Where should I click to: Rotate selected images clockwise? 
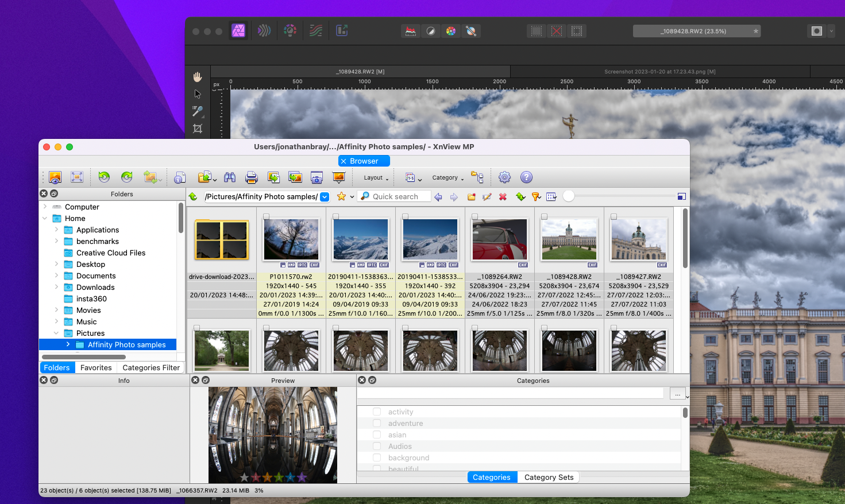tap(127, 177)
